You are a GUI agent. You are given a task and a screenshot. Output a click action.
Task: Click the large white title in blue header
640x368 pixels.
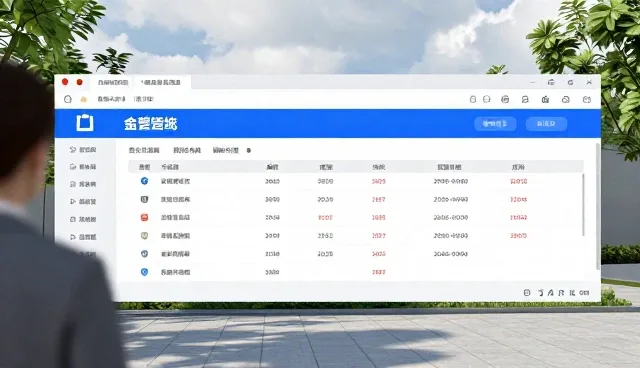click(151, 123)
